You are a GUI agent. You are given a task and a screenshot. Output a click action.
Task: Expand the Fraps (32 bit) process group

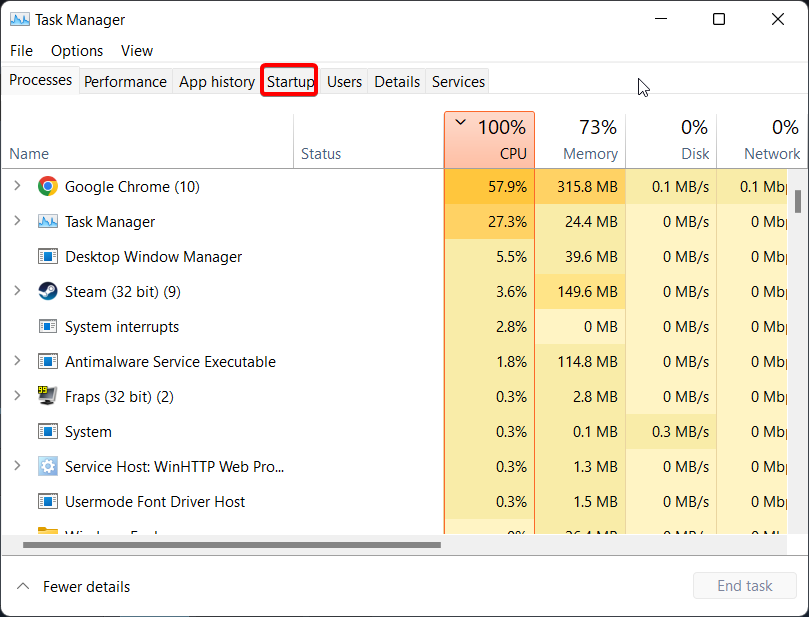(x=17, y=396)
